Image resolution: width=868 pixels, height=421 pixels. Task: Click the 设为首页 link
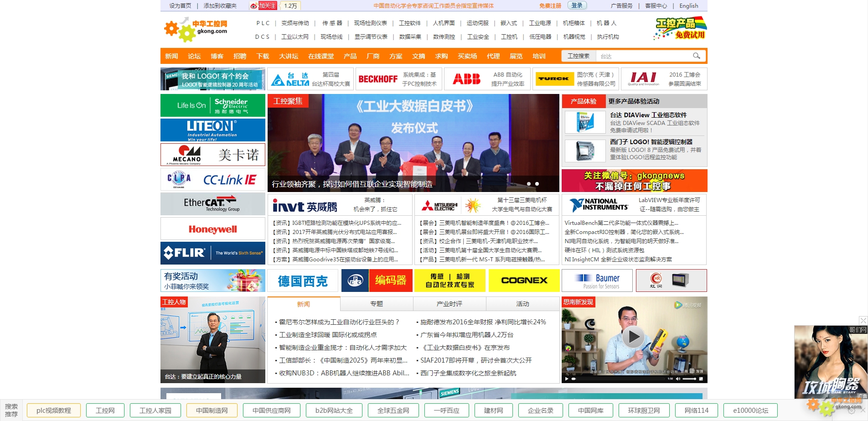pos(180,6)
